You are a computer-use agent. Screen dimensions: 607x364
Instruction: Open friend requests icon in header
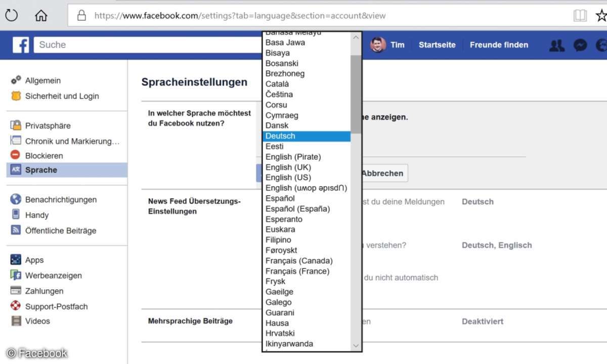[557, 45]
